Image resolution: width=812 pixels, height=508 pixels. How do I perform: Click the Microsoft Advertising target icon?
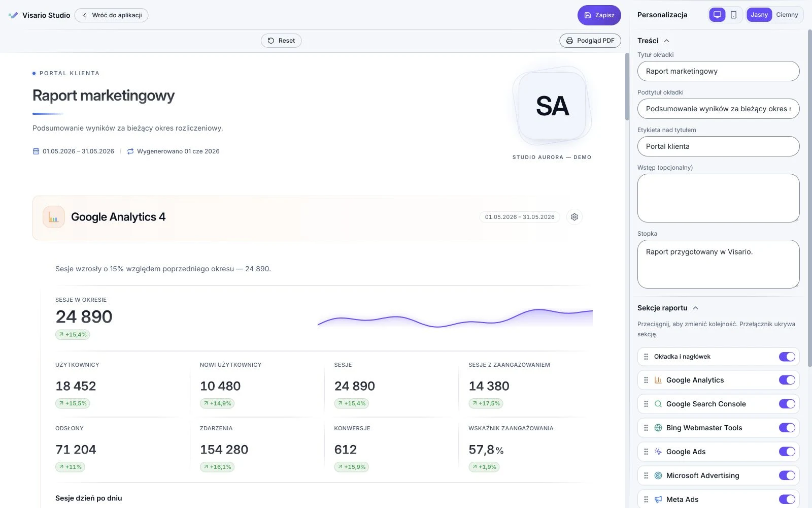(658, 475)
